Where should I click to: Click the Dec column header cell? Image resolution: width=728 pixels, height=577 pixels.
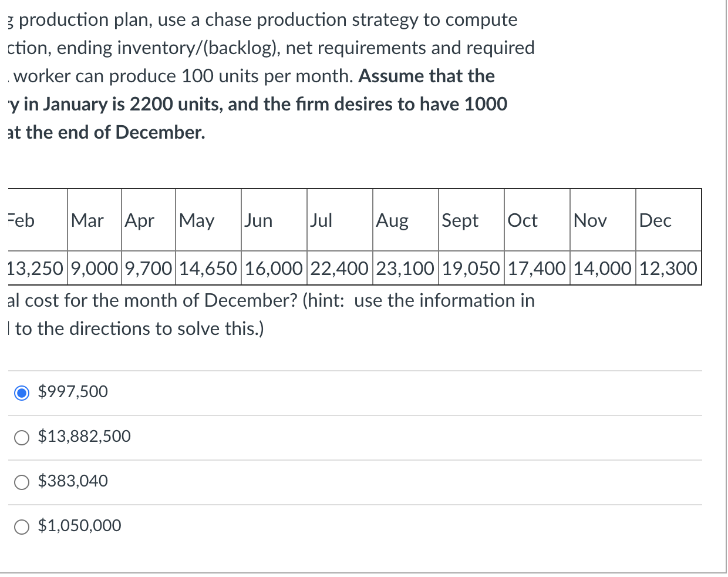coord(668,220)
